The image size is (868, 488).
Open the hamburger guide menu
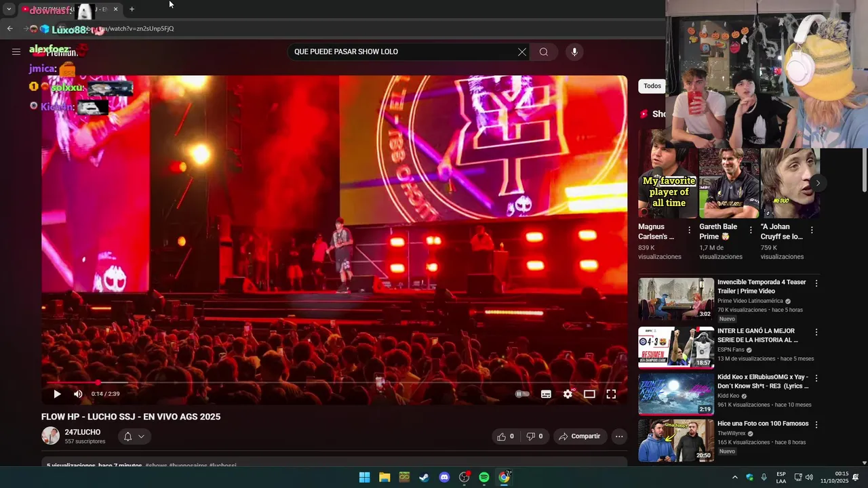16,52
